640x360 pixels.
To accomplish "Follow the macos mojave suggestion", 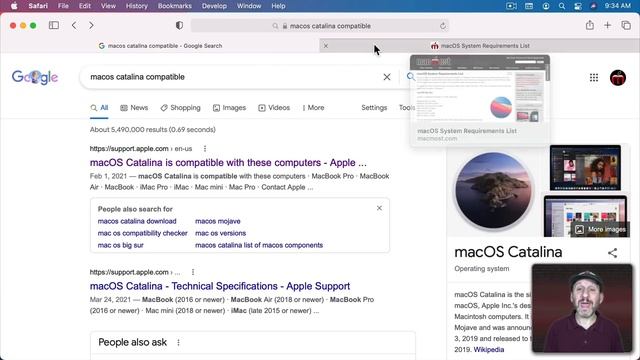I will [218, 221].
